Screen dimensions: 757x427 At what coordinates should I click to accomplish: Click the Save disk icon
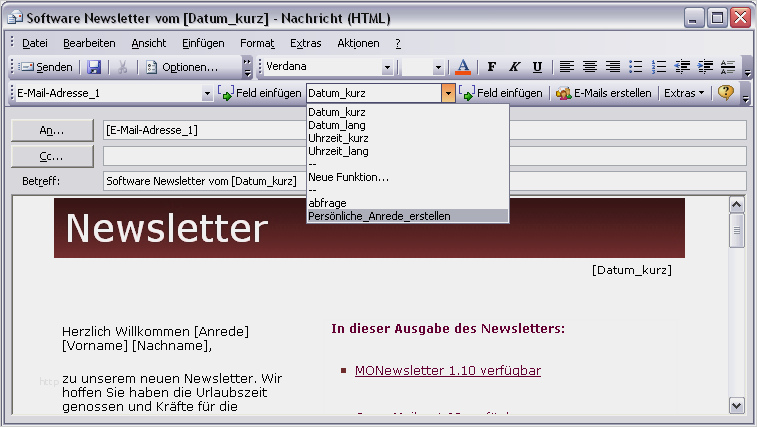pyautogui.click(x=94, y=67)
